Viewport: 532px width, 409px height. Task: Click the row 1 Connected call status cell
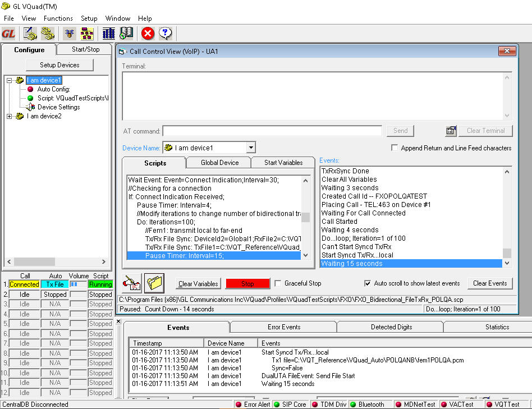(25, 284)
